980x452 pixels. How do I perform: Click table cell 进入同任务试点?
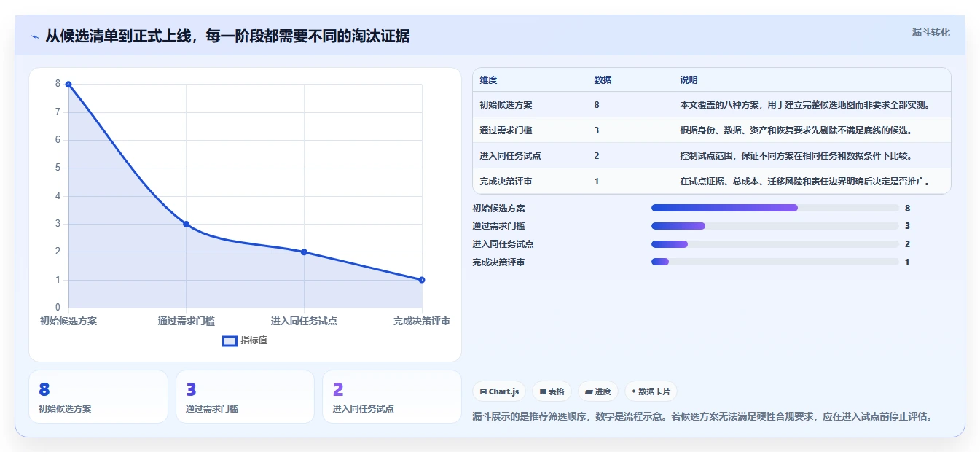click(510, 156)
